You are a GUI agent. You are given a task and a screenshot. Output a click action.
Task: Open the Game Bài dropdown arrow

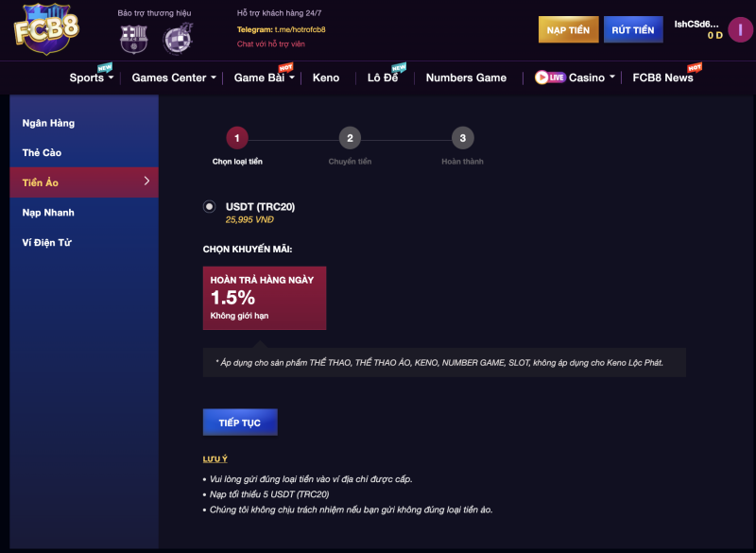click(292, 78)
